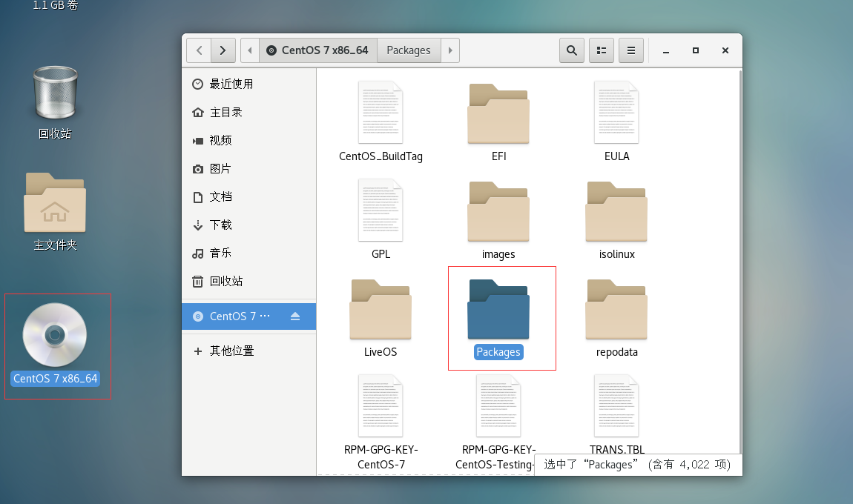The image size is (853, 504).
Task: Maximize the file manager window
Action: (x=695, y=50)
